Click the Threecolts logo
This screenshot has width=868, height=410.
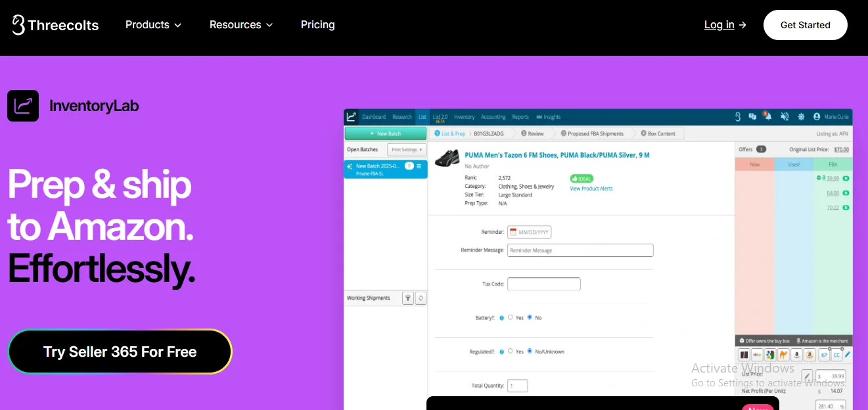(55, 25)
